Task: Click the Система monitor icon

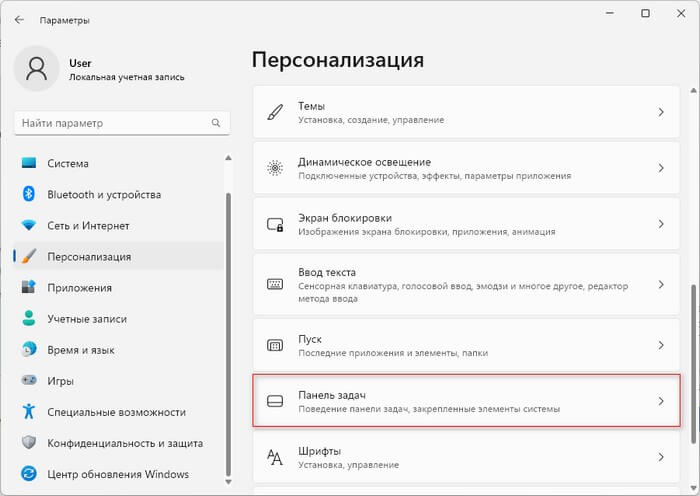Action: [x=29, y=163]
